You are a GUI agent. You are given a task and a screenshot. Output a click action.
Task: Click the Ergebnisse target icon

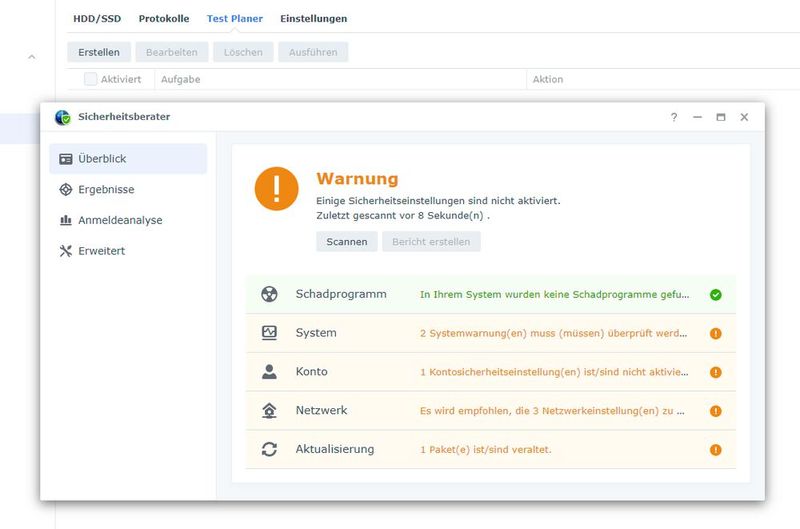tap(66, 190)
